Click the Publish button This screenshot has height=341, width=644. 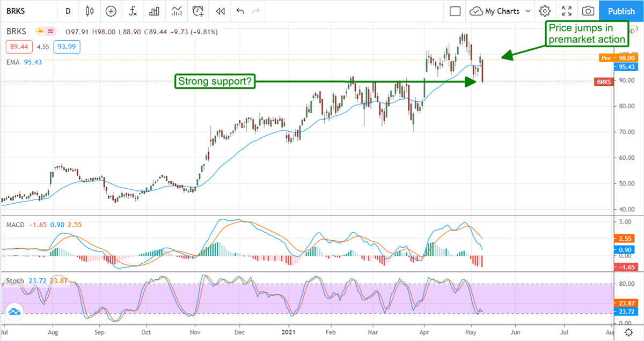pyautogui.click(x=621, y=11)
